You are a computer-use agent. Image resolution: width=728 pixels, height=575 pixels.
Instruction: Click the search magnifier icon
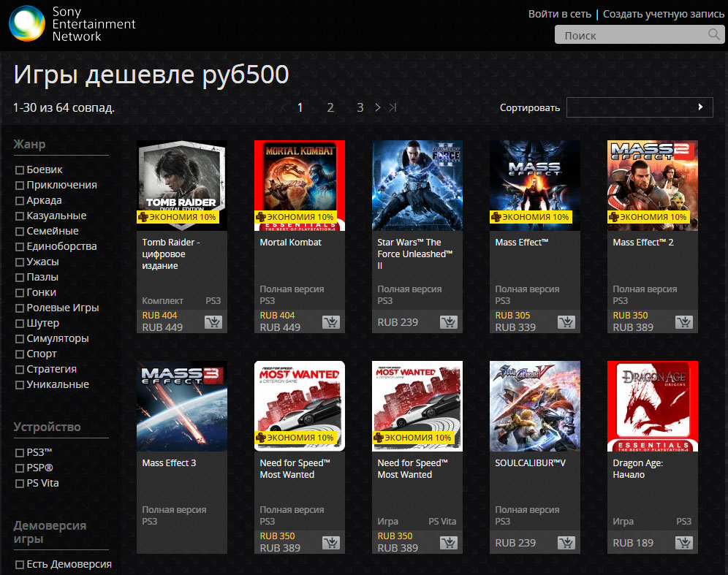pyautogui.click(x=714, y=35)
